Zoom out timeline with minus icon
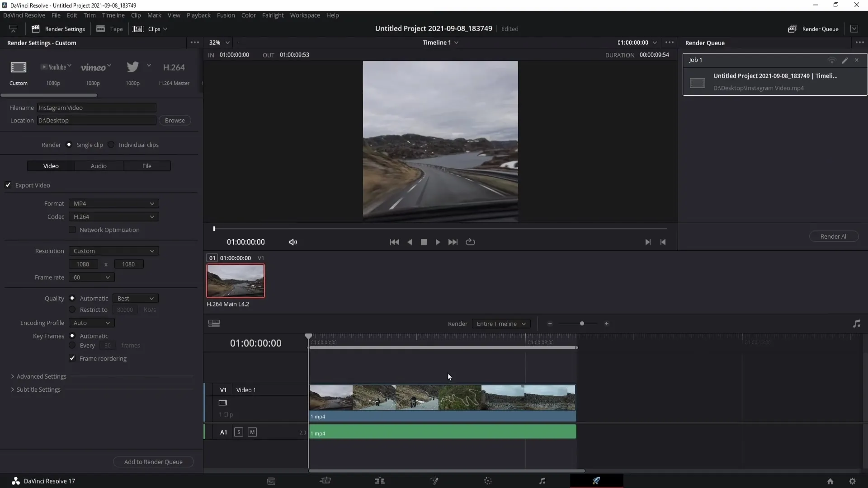 tap(550, 324)
